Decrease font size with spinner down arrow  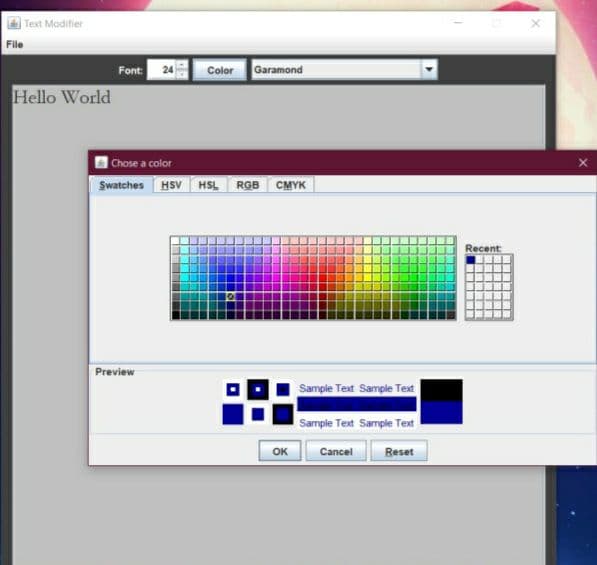click(x=182, y=75)
